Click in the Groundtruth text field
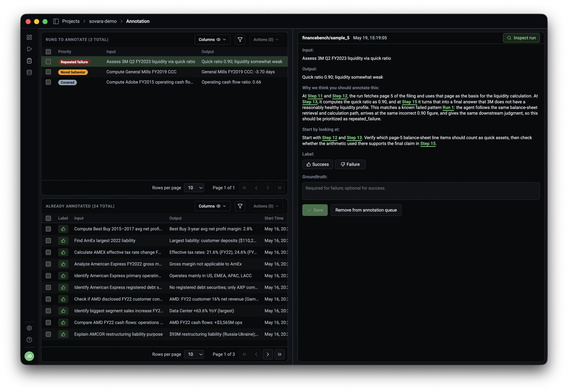This screenshot has width=568, height=392. pyautogui.click(x=421, y=191)
